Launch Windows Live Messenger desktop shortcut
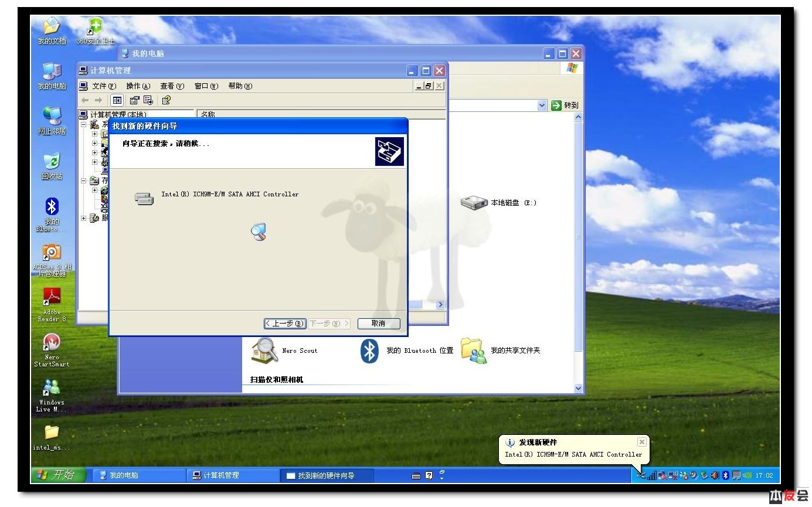Screen dimensions: 812x507 [52, 395]
